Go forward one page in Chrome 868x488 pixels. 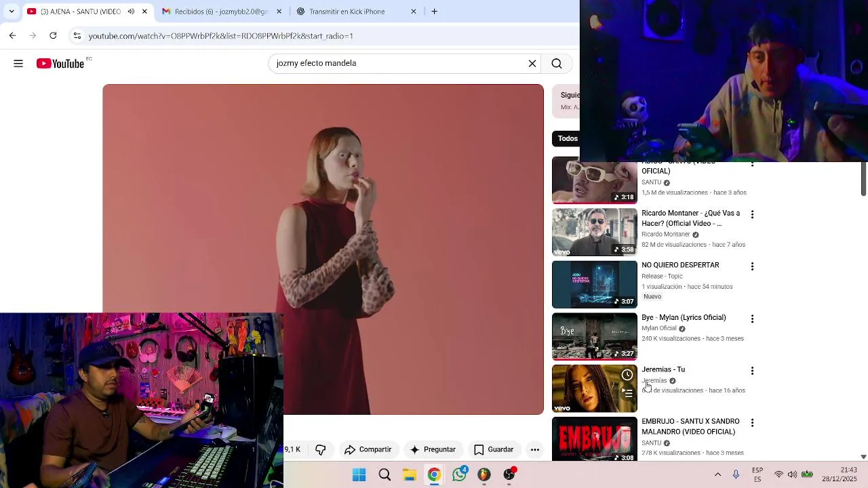click(x=33, y=35)
